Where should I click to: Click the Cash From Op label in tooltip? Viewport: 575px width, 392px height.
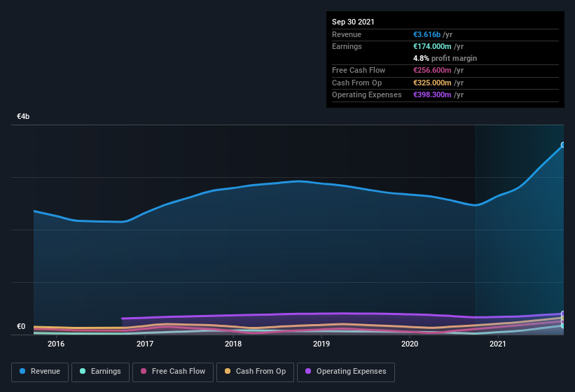pos(356,83)
